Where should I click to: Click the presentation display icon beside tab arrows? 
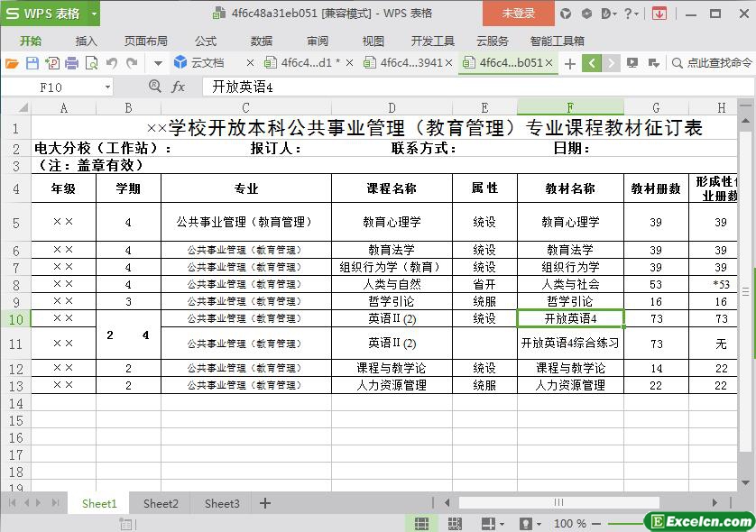tap(632, 63)
